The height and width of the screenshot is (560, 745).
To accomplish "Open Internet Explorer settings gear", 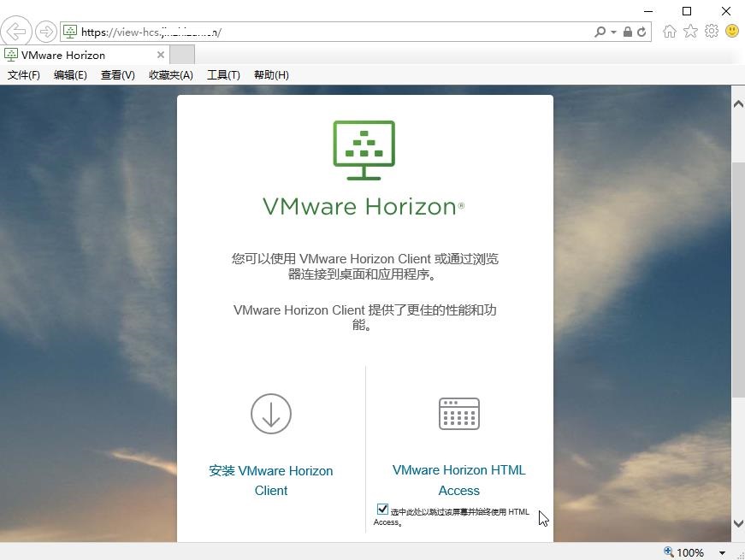I will click(711, 31).
